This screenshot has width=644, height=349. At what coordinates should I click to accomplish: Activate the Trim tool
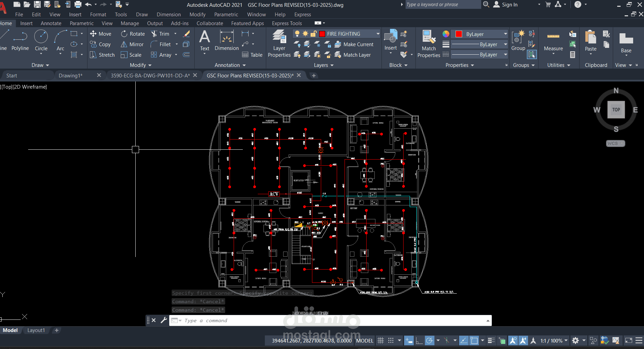click(160, 34)
